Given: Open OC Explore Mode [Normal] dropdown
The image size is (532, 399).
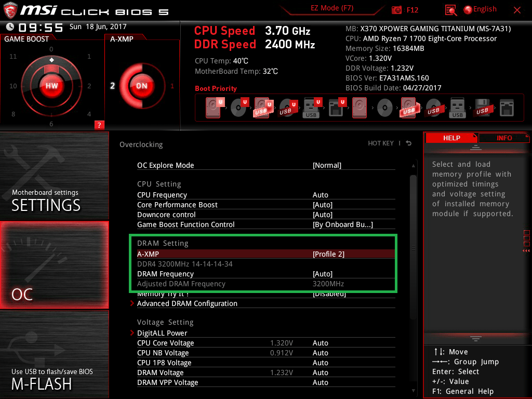Looking at the screenshot, I should tap(327, 165).
